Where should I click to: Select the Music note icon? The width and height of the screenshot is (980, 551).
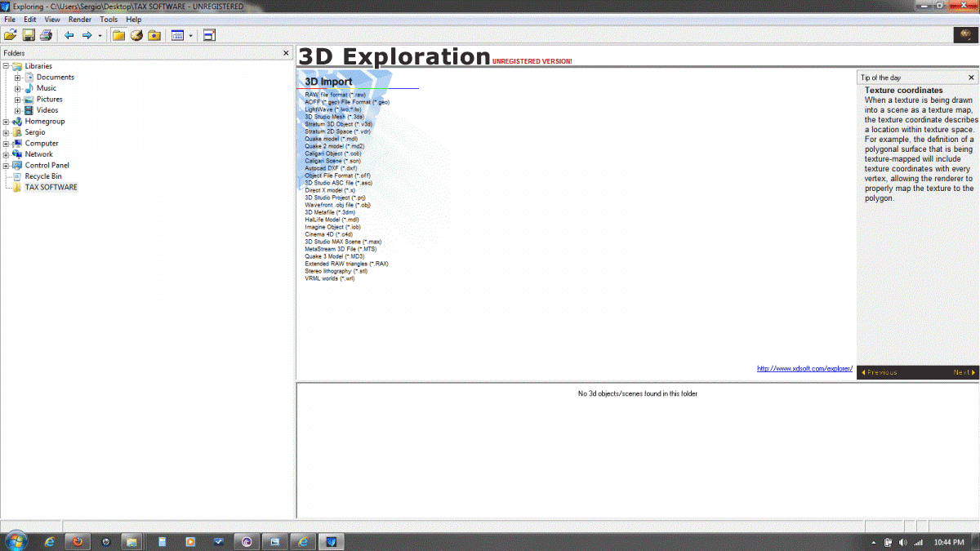pyautogui.click(x=29, y=88)
